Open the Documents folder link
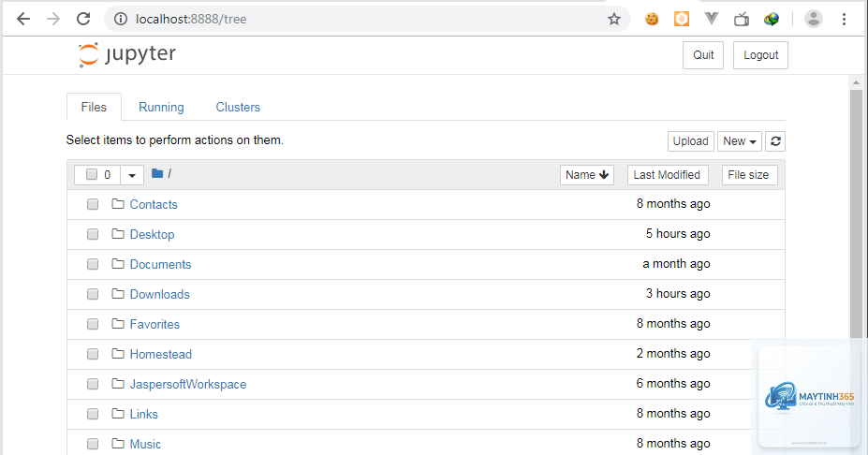The height and width of the screenshot is (455, 868). pos(160,264)
